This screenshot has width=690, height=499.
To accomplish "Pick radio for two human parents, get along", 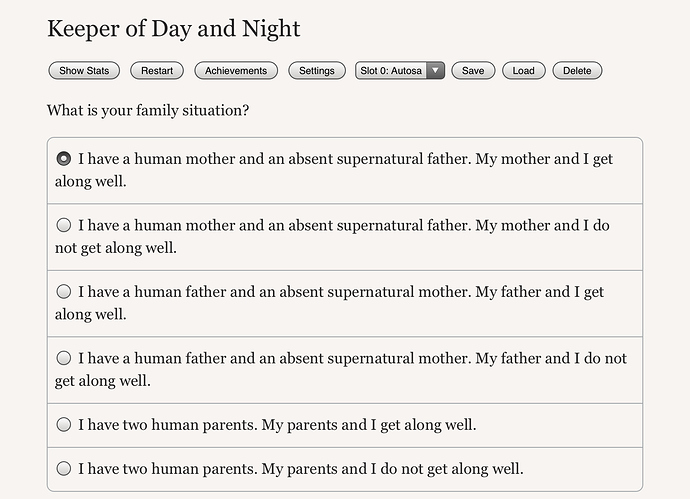I will point(64,425).
